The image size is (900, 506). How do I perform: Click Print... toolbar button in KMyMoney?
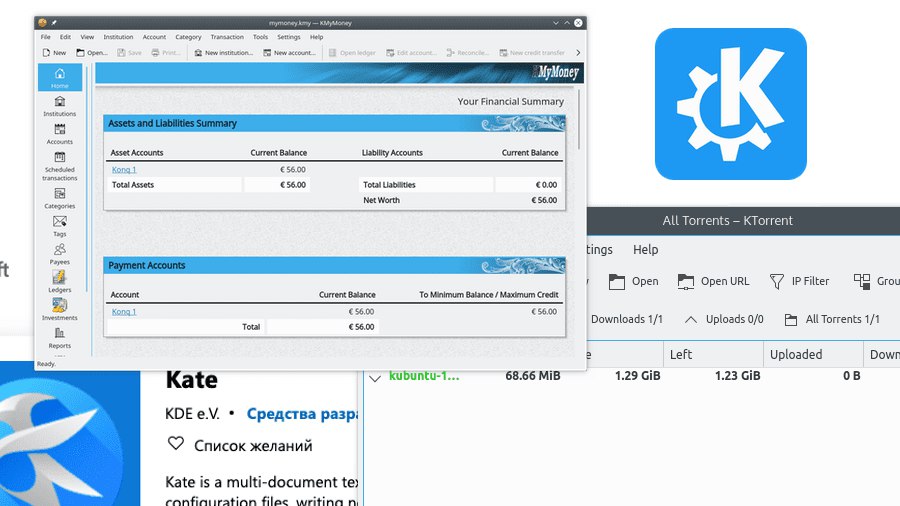[166, 53]
